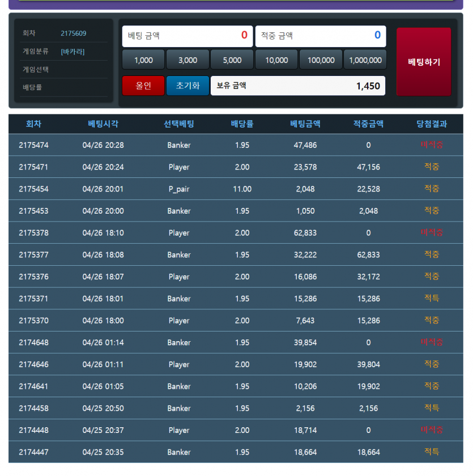Add 5,000 to the bet amount

click(x=232, y=60)
